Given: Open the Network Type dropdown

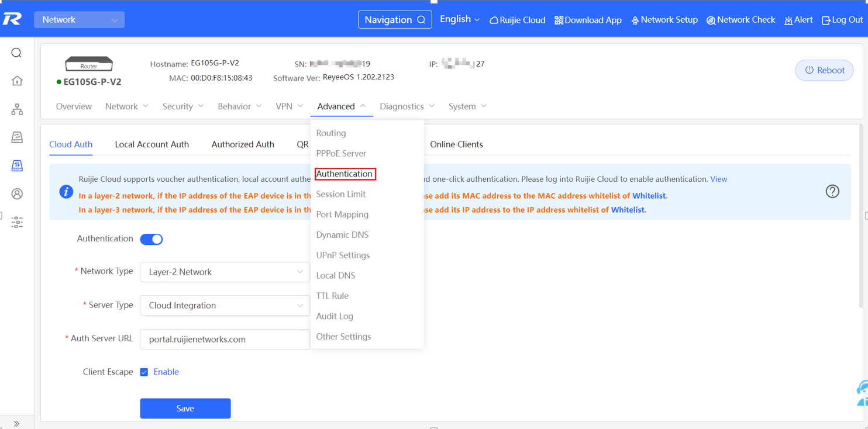Looking at the screenshot, I should point(225,272).
